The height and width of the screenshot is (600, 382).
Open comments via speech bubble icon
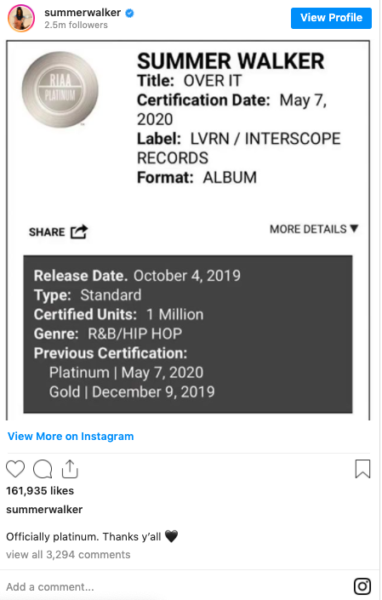[x=42, y=469]
